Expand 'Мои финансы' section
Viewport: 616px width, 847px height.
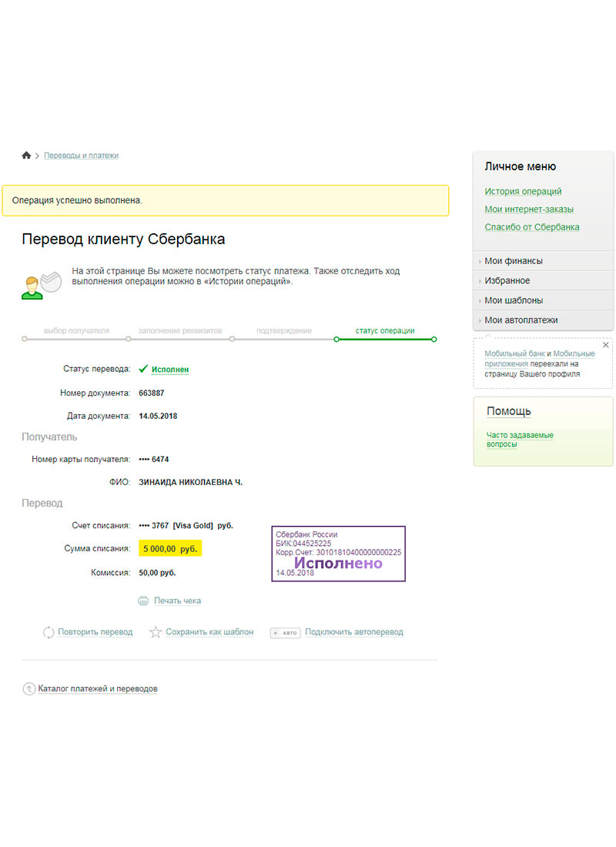pyautogui.click(x=543, y=261)
